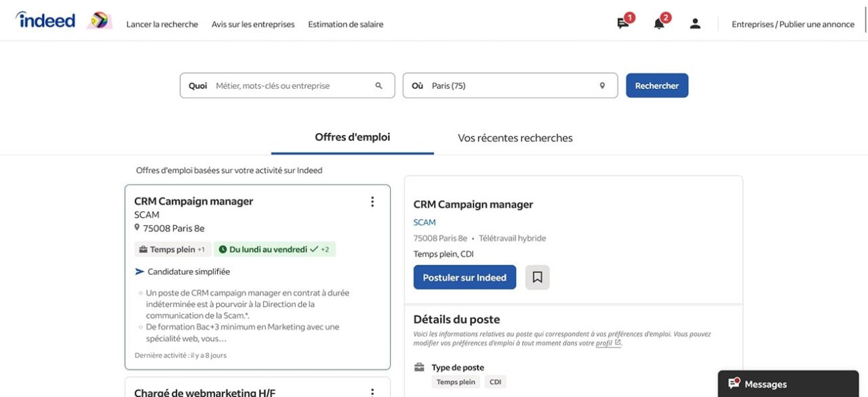Click Postuler sur Indeed
This screenshot has height=397, width=868.
click(x=464, y=277)
